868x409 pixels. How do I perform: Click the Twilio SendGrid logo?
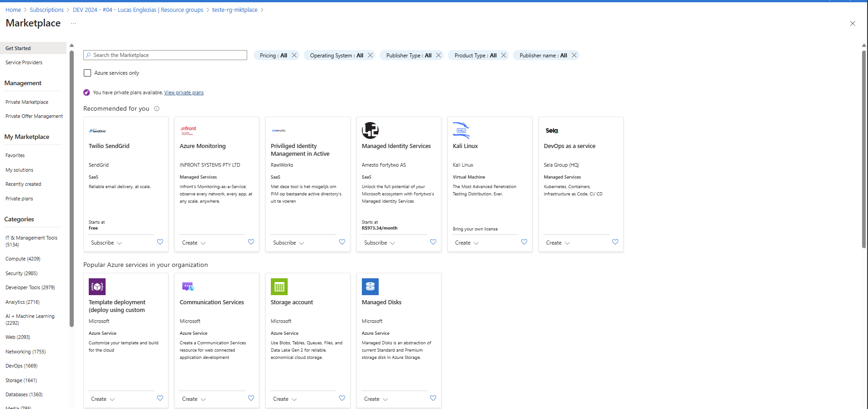click(x=97, y=131)
